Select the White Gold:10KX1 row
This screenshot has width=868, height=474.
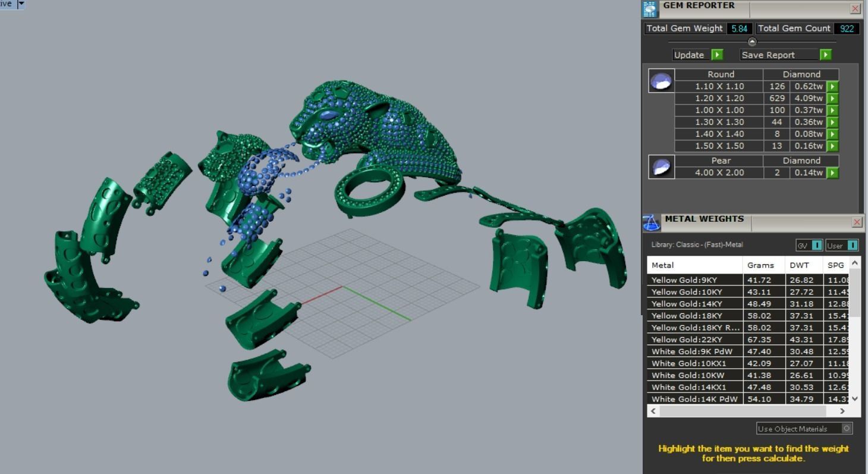pyautogui.click(x=749, y=363)
